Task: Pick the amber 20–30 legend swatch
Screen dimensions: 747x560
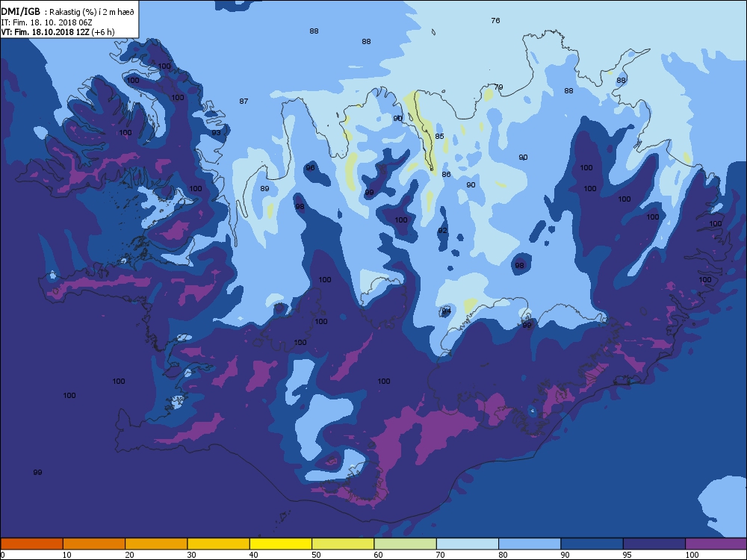Action: click(x=156, y=544)
